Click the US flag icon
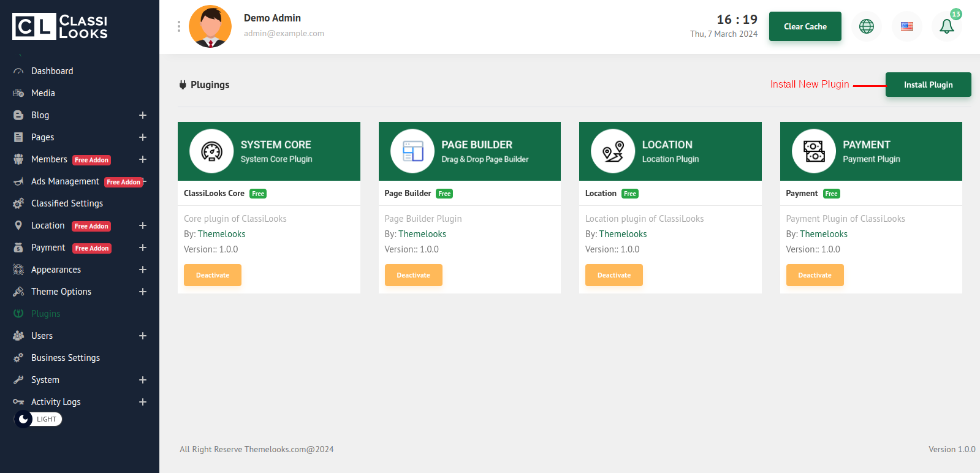Image resolution: width=980 pixels, height=473 pixels. coord(906,26)
